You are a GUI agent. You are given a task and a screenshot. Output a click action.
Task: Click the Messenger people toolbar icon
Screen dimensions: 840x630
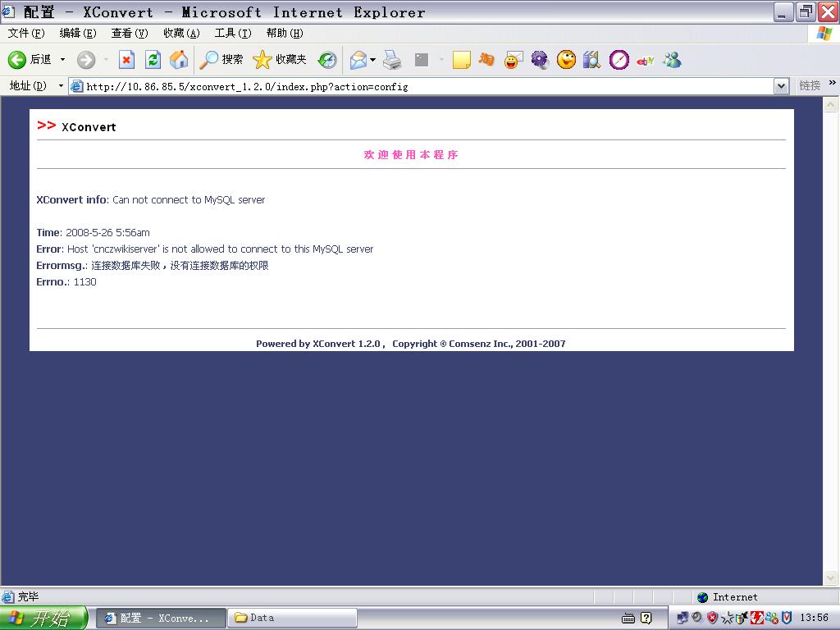(x=672, y=59)
